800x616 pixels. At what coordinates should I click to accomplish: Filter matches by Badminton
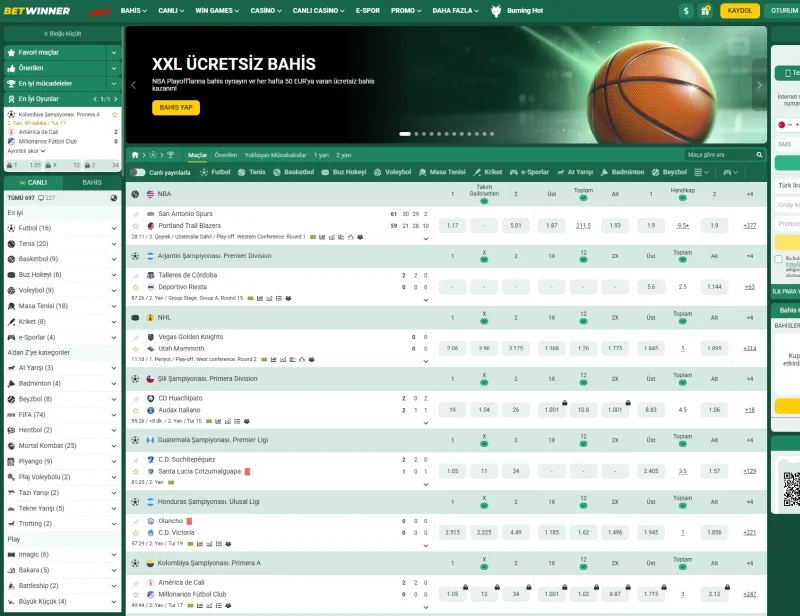tap(622, 173)
